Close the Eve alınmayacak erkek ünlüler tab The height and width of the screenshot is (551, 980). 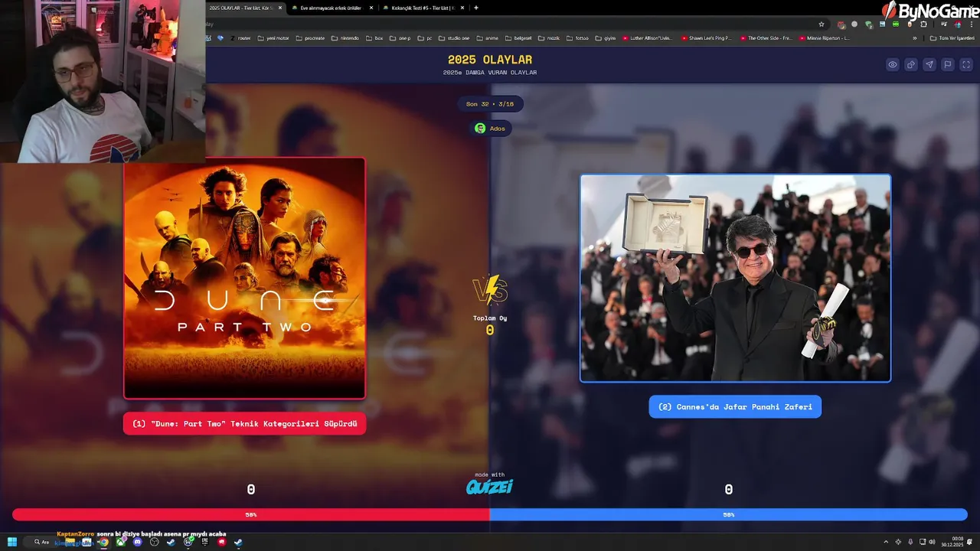pos(371,8)
